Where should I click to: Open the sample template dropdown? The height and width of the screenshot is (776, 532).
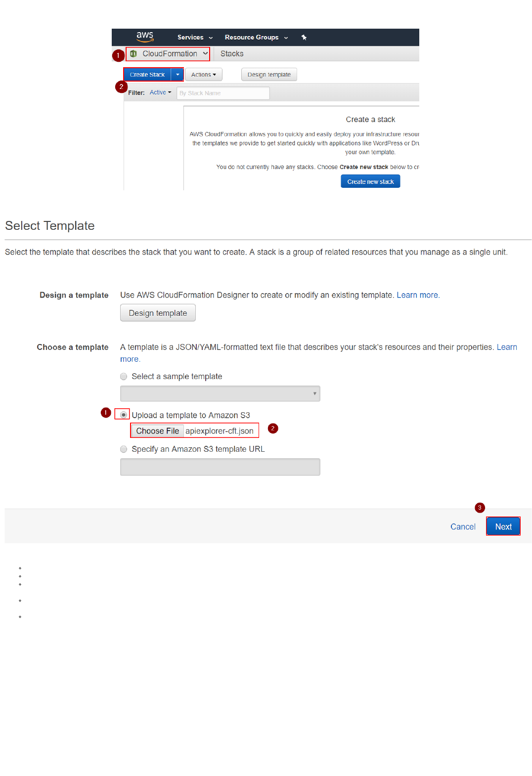[220, 394]
